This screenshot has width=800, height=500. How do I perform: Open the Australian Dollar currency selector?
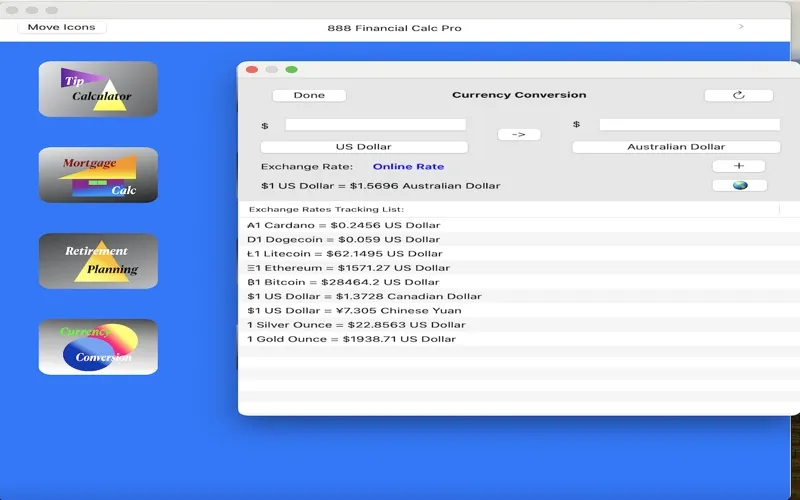pyautogui.click(x=676, y=147)
